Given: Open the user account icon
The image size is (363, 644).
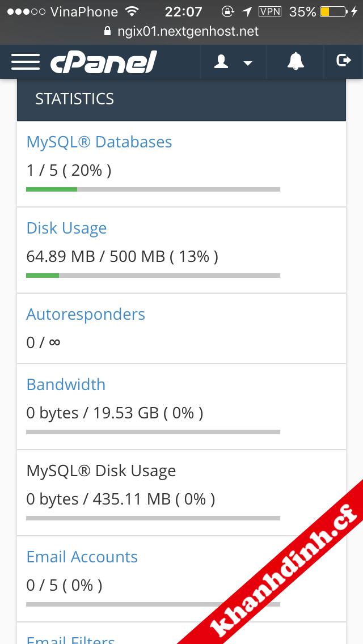Looking at the screenshot, I should (221, 62).
